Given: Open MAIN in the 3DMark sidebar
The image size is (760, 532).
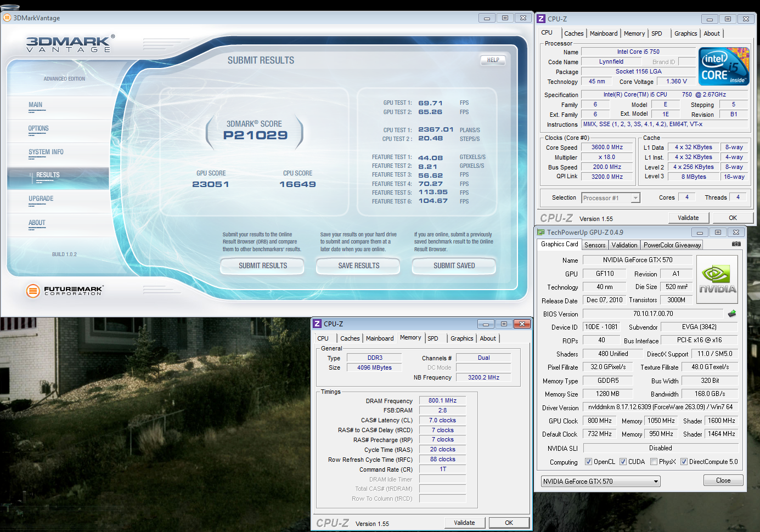Looking at the screenshot, I should coord(35,105).
